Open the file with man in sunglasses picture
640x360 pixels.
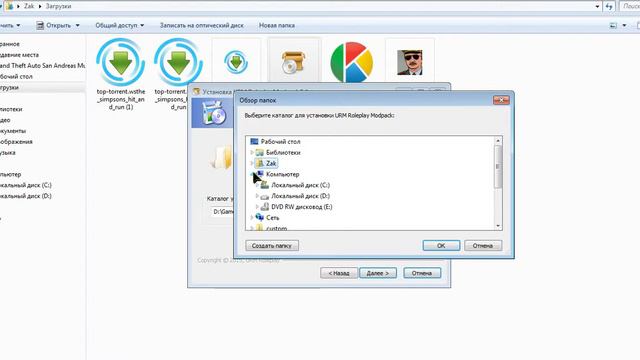coord(409,62)
